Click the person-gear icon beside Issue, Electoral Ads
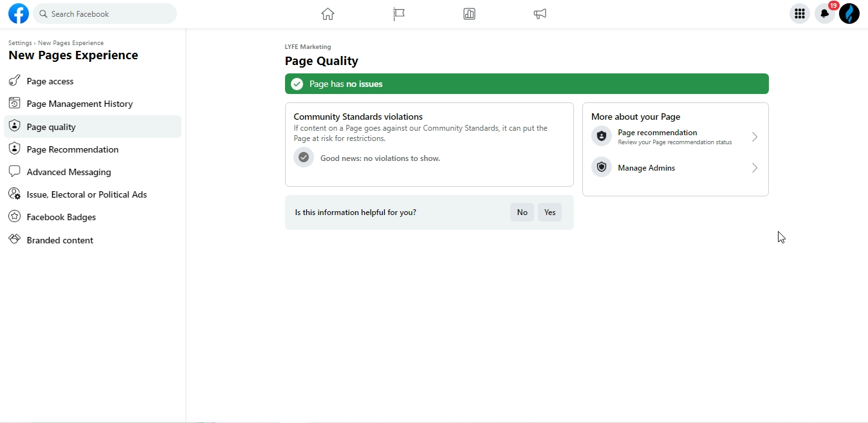The height and width of the screenshot is (423, 868). [15, 194]
